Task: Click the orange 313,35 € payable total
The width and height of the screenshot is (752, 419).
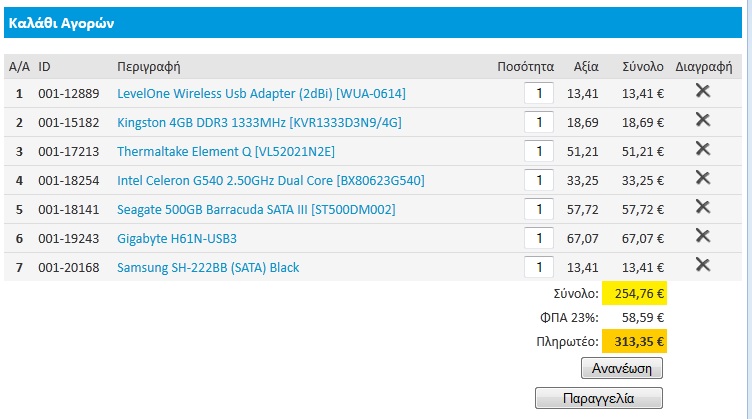Action: (x=634, y=342)
